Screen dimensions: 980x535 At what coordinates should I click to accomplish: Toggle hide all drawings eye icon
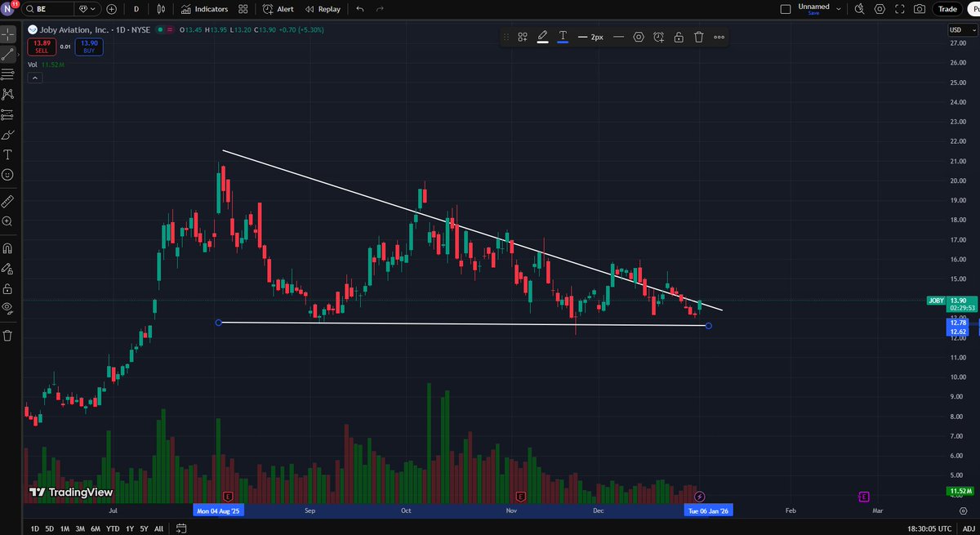[8, 308]
